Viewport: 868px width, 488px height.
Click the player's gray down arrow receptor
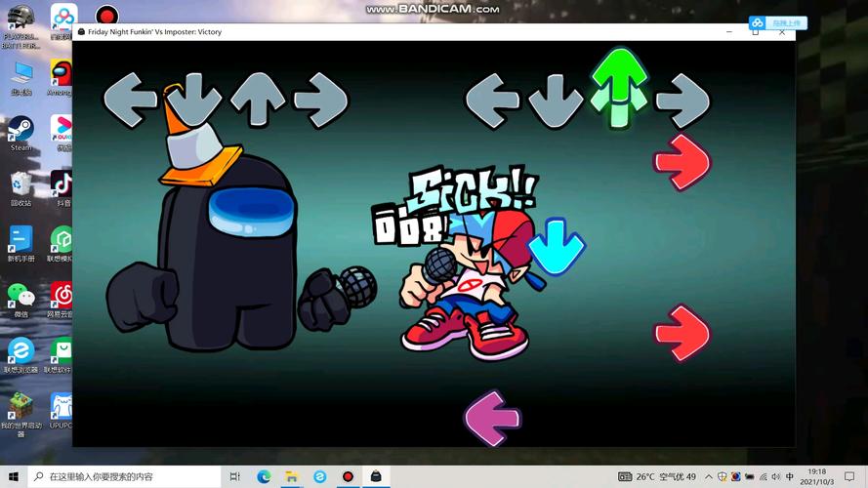click(556, 102)
